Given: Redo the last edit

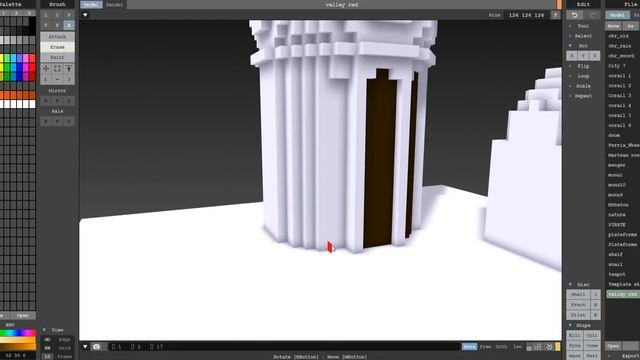Looking at the screenshot, I should (x=592, y=15).
